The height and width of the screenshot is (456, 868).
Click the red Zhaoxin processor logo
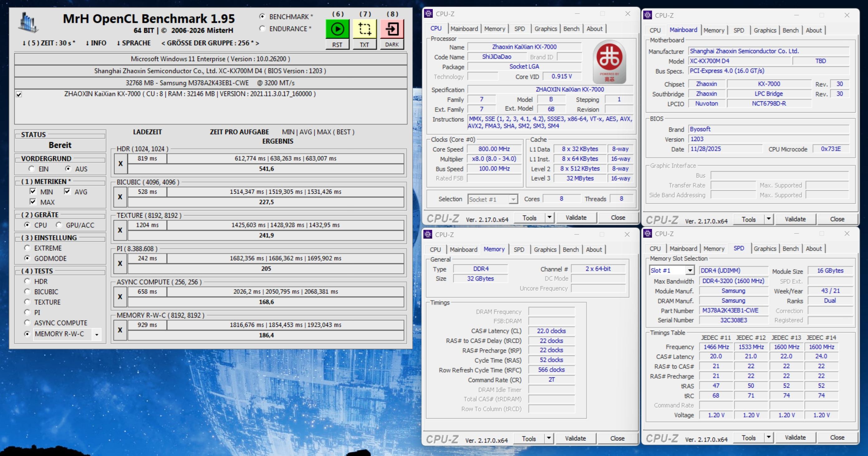(609, 62)
